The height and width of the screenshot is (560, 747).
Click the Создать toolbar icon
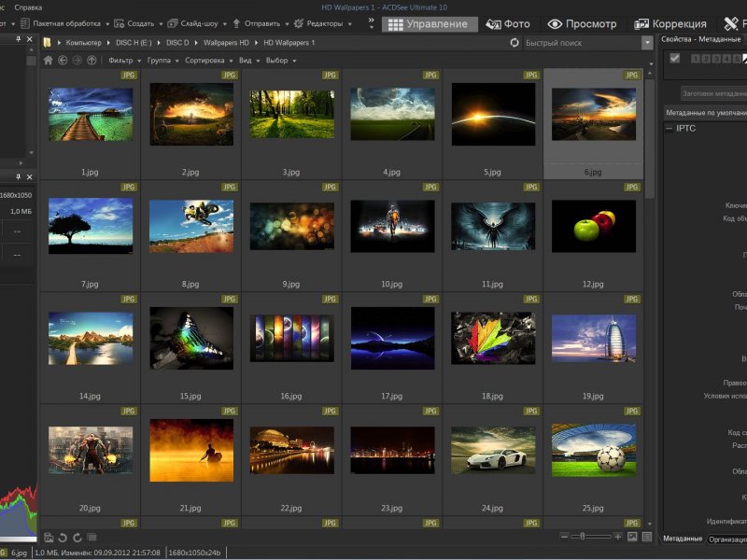click(120, 23)
